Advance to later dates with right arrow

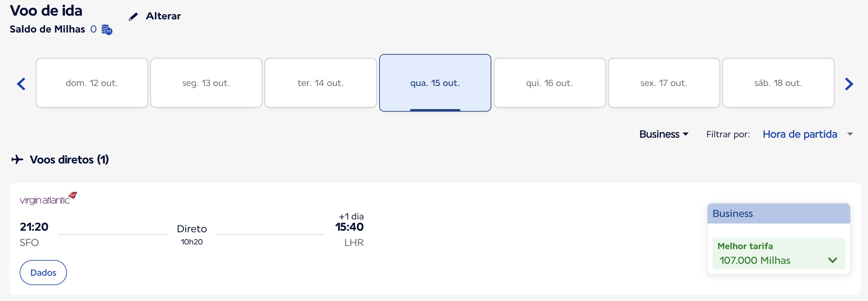click(849, 84)
